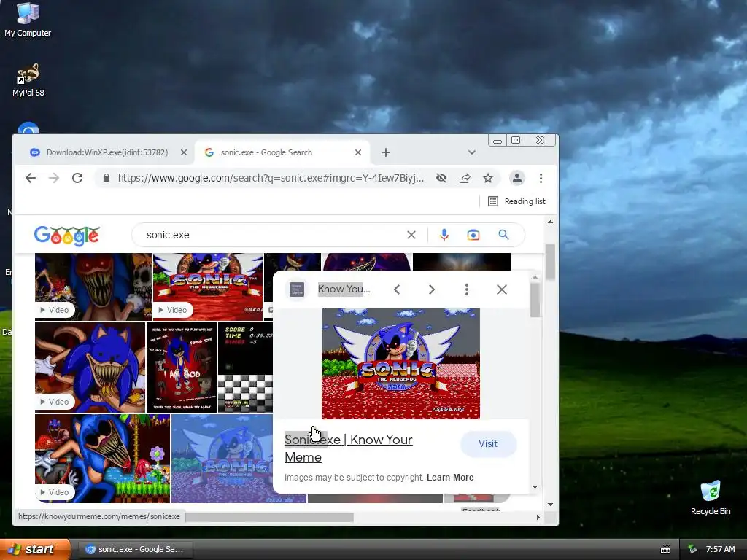Open My Computer desktop icon

point(28,20)
